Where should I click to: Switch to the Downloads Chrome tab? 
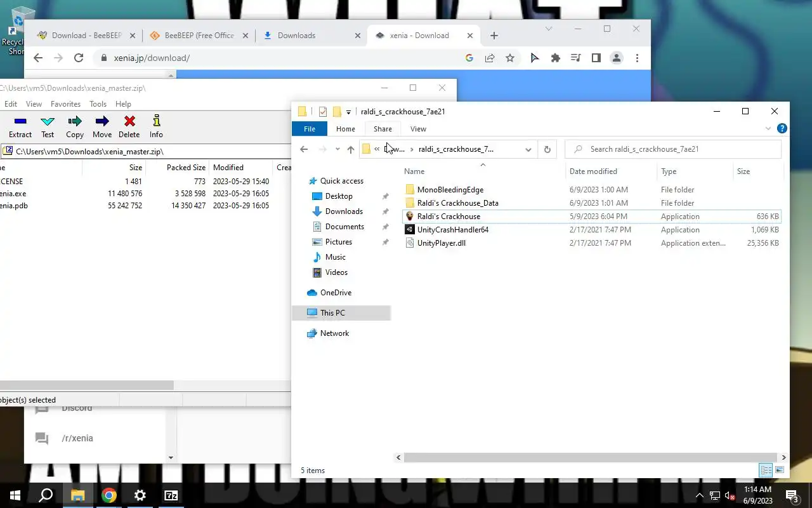(311, 36)
